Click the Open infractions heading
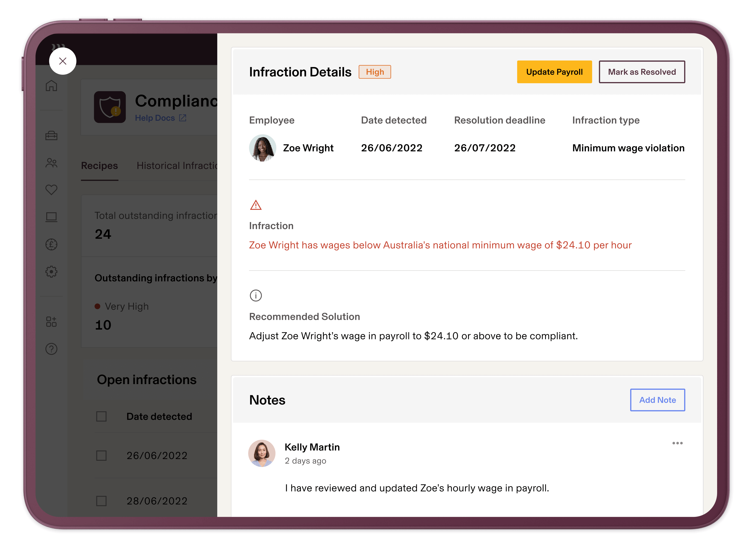Viewport: 756px width, 559px height. 147,379
